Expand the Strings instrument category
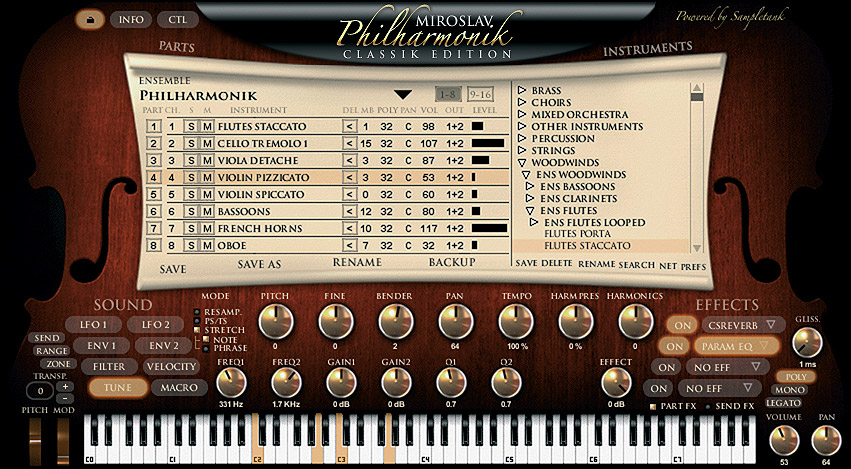 (x=522, y=150)
